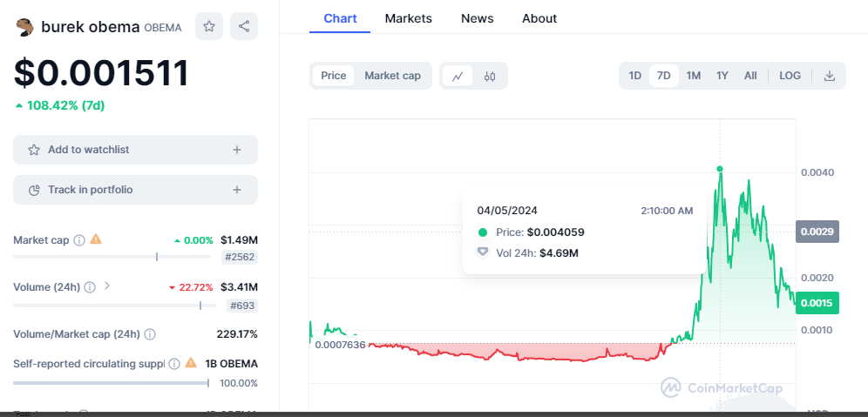This screenshot has height=417, width=868.
Task: Set chart range to 1D
Action: pyautogui.click(x=635, y=76)
